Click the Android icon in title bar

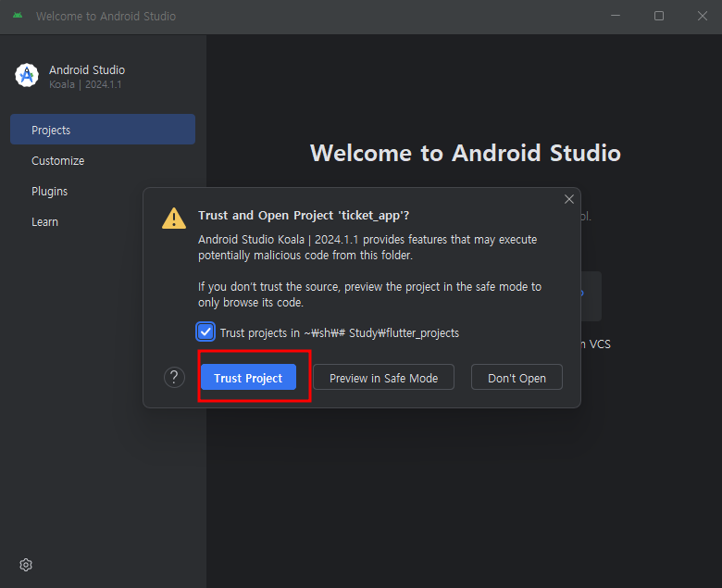(18, 16)
